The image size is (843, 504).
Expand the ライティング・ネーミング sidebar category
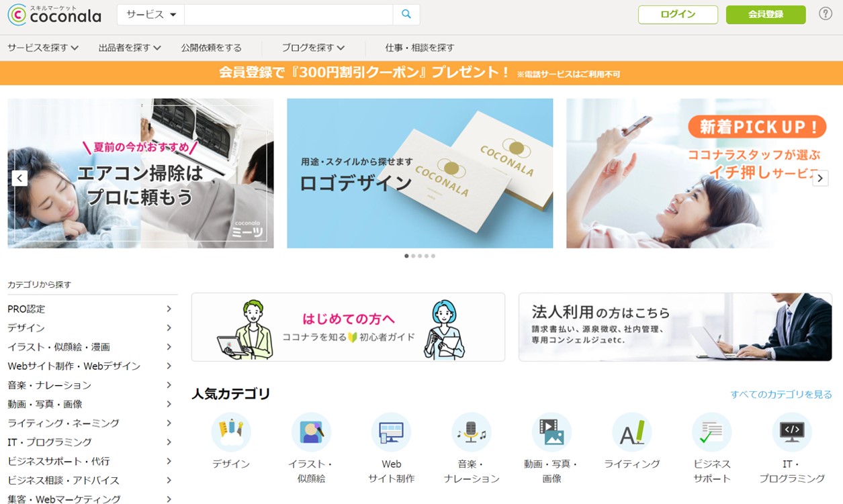coord(91,423)
